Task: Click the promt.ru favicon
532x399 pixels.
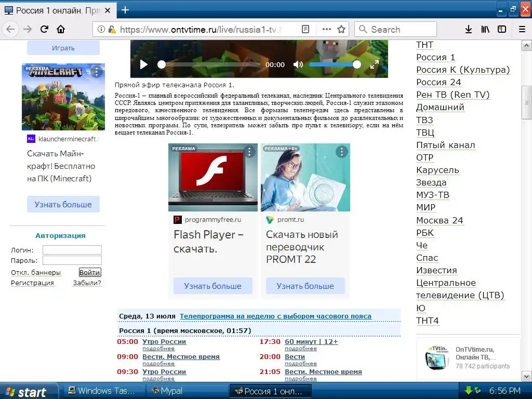Action: pyautogui.click(x=270, y=220)
